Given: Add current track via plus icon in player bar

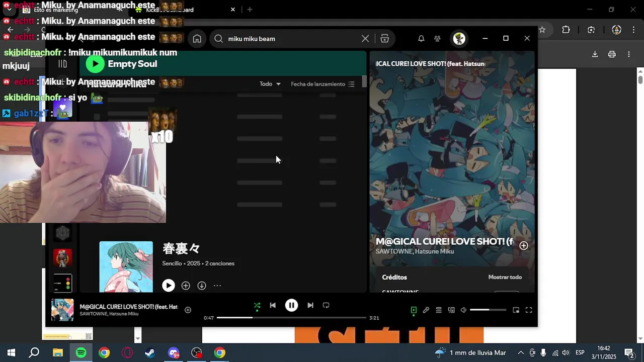Looking at the screenshot, I should 188,310.
